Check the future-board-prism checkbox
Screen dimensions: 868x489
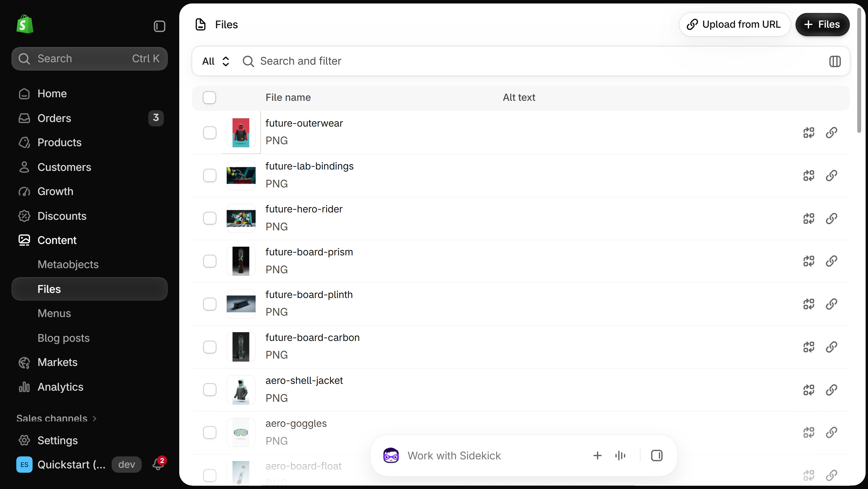(x=210, y=261)
